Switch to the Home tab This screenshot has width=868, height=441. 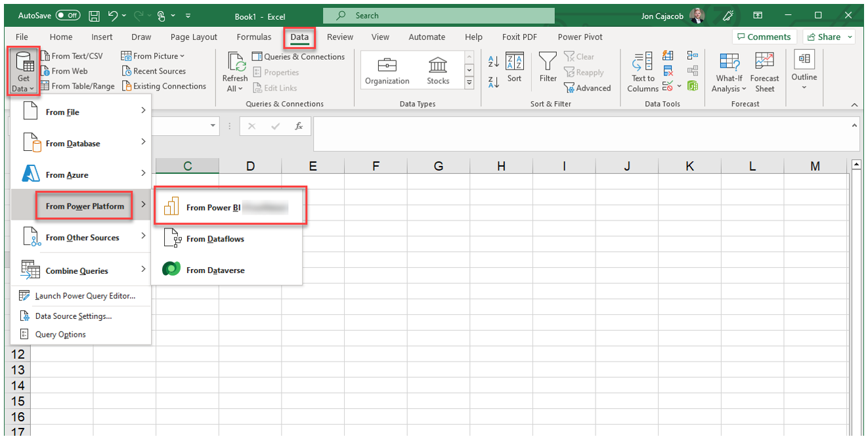click(x=61, y=37)
